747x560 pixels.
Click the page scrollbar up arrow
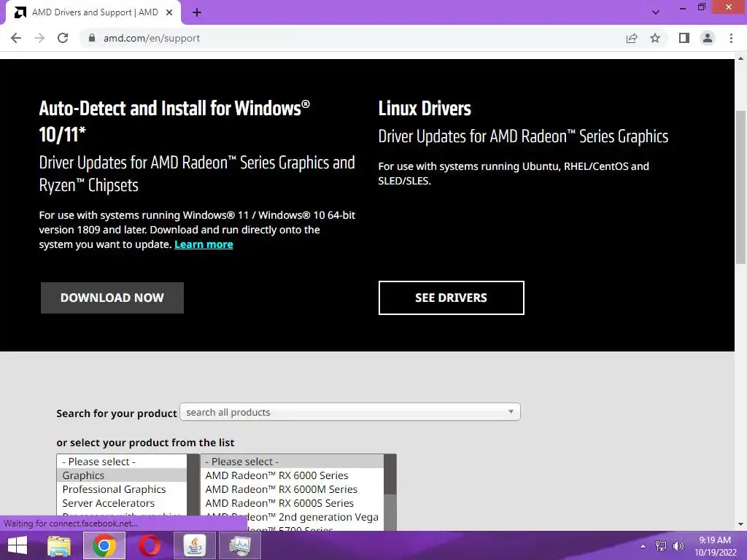click(740, 58)
